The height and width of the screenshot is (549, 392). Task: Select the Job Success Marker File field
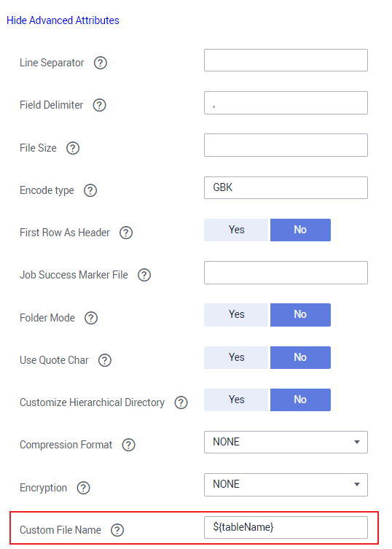click(286, 273)
